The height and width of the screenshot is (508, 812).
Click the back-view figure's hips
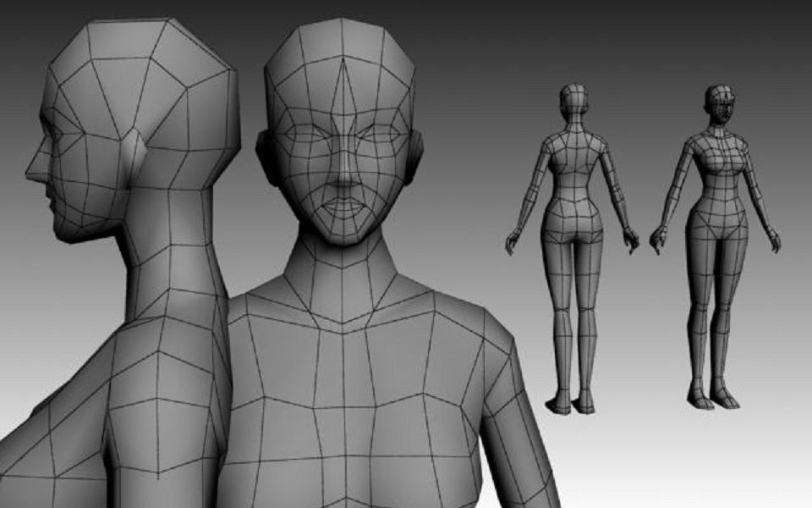[573, 225]
